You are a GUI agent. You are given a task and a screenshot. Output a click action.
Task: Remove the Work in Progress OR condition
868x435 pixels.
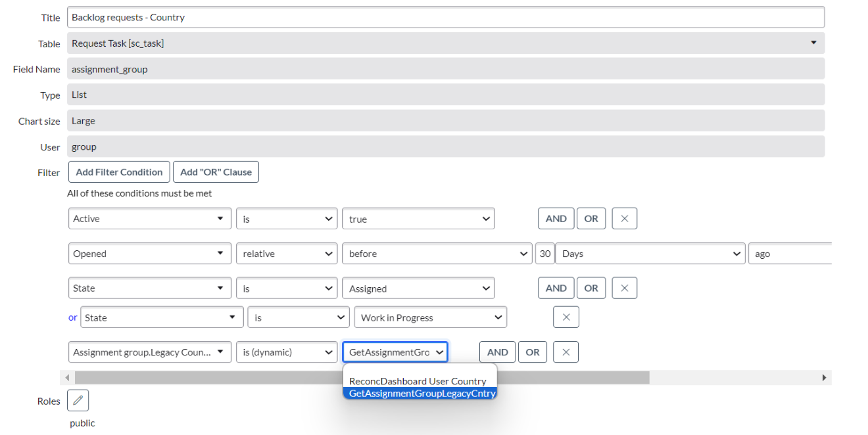point(566,317)
